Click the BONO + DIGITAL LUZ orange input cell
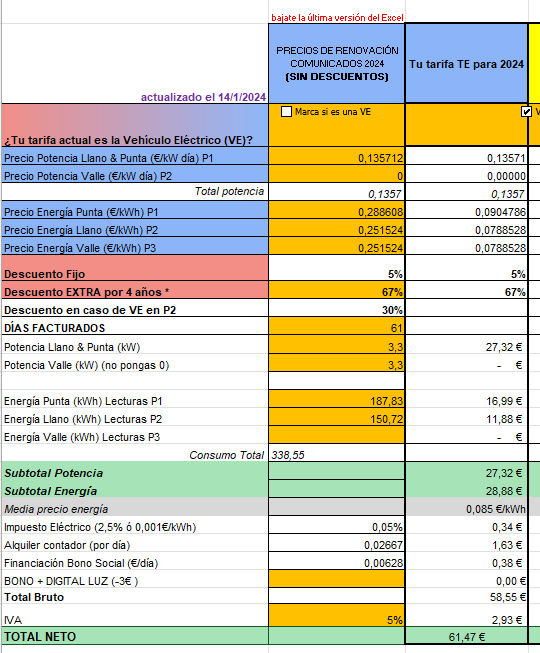 337,581
